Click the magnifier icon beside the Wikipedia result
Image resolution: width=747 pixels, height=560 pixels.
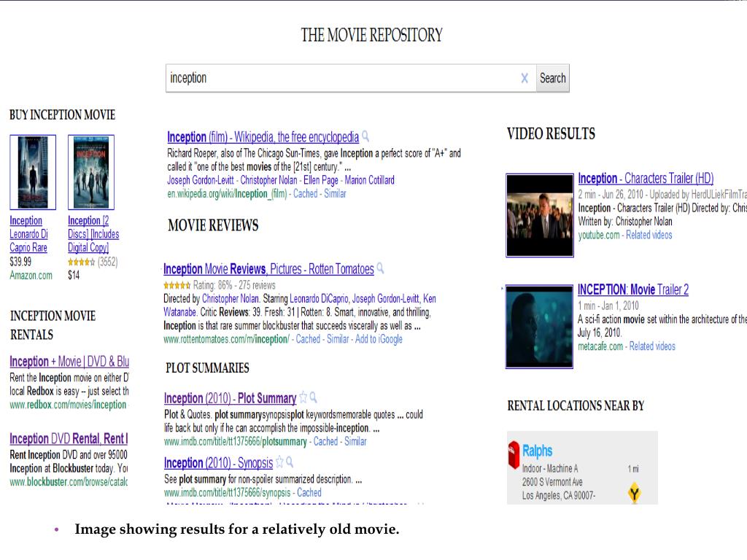tap(365, 136)
